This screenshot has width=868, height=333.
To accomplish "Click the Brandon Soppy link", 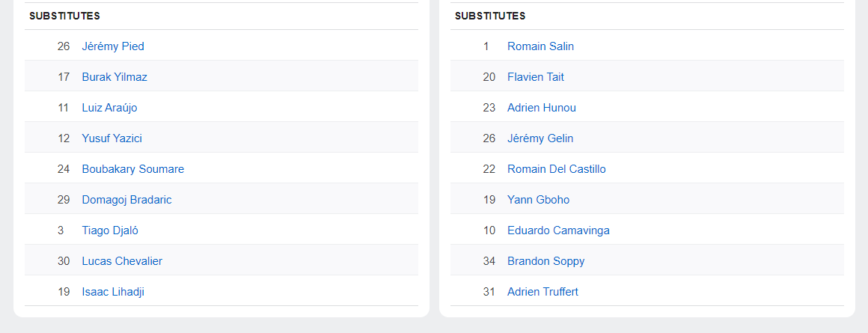I will (546, 261).
